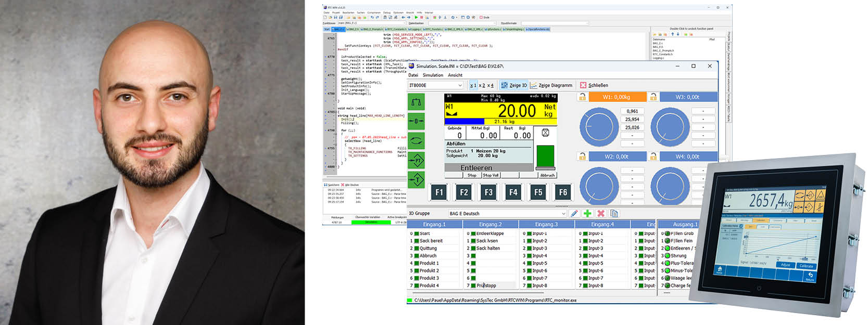Click the Schließen icon in simulation toolbar
This screenshot has height=325, width=868.
(583, 85)
